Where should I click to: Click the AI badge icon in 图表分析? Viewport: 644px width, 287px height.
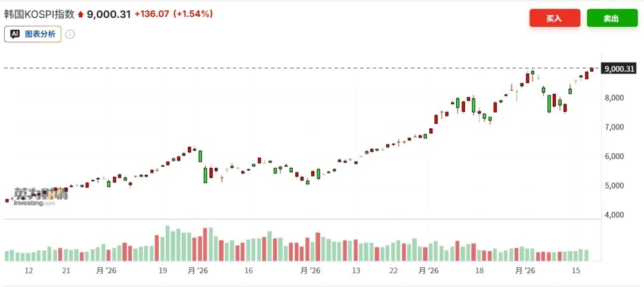click(x=16, y=34)
